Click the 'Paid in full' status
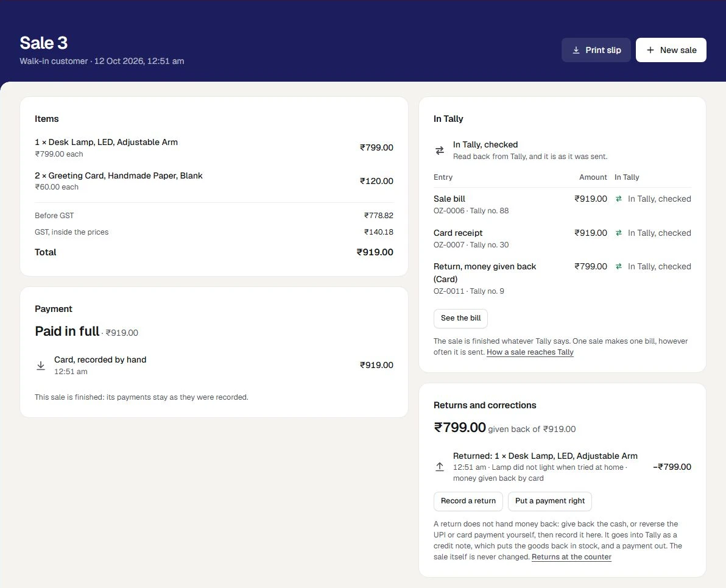Viewport: 726px width, 588px height. click(x=67, y=331)
